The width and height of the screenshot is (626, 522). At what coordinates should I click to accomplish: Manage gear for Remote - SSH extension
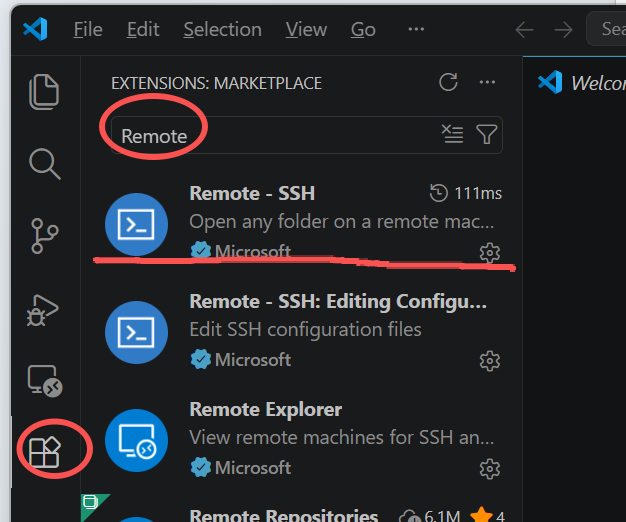click(489, 253)
